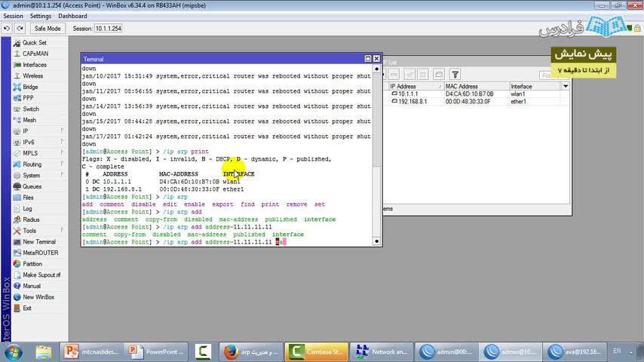Screen dimensions: 644x362
Task: Switch to Network taskbar button
Action: click(382, 352)
